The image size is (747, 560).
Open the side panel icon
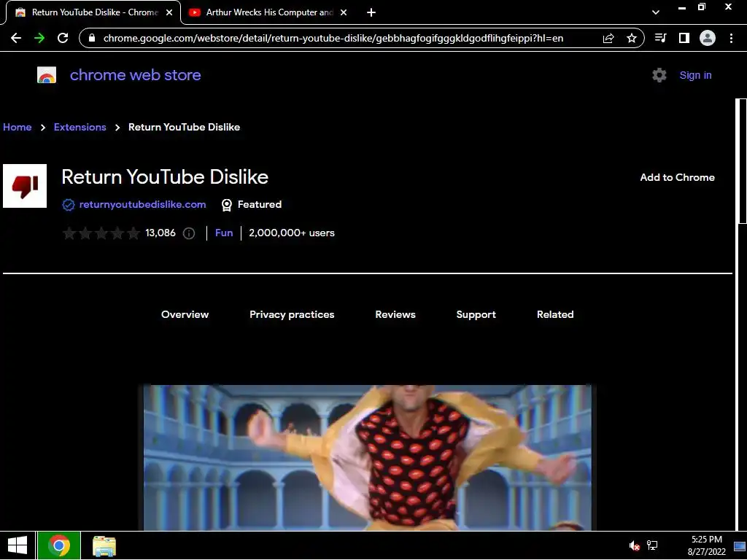coord(684,38)
